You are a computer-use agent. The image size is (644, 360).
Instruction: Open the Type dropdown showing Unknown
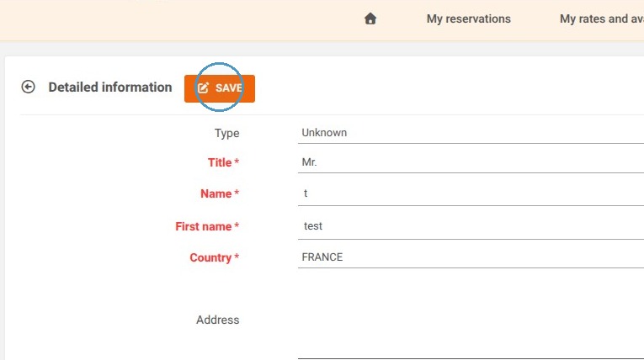471,133
